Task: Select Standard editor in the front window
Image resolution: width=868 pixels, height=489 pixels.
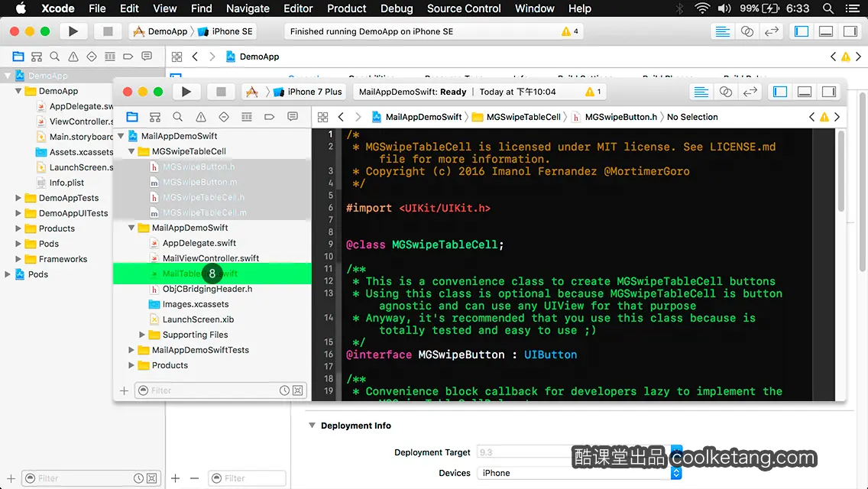Action: point(701,92)
